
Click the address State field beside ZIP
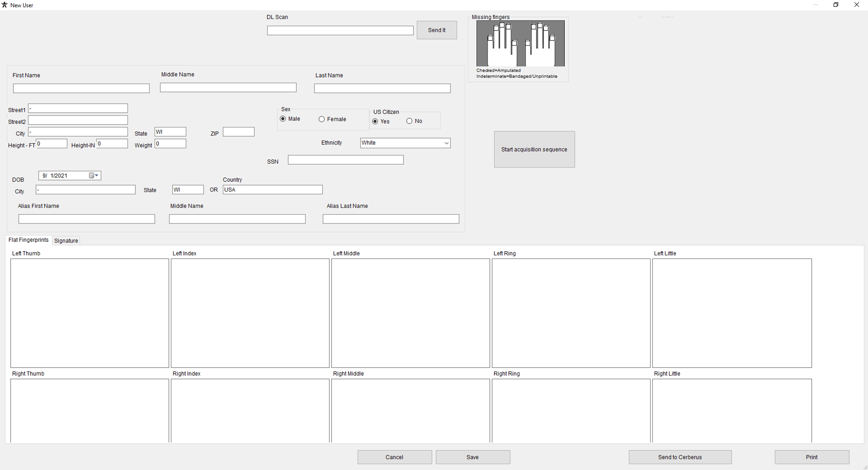tap(170, 132)
